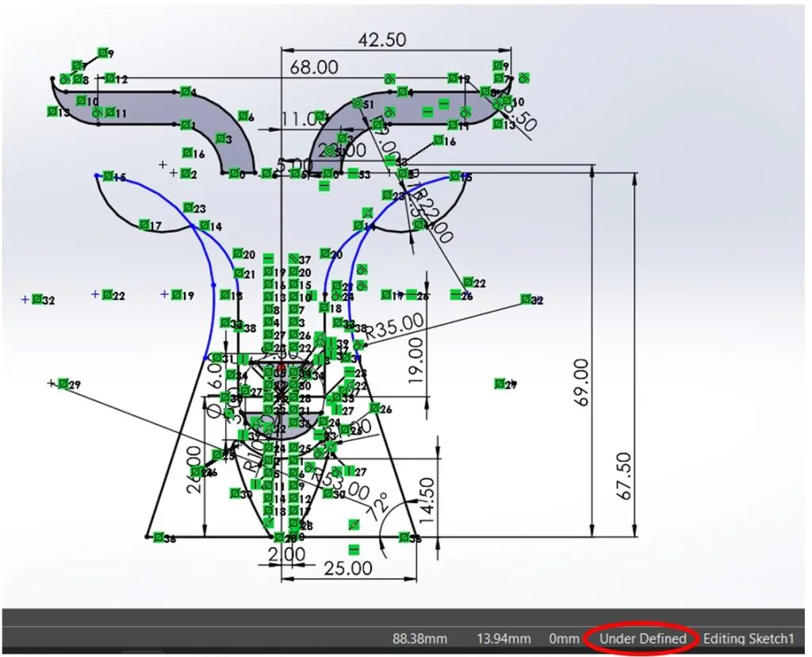Select the 68.00 horizontal dimension

pyautogui.click(x=314, y=67)
